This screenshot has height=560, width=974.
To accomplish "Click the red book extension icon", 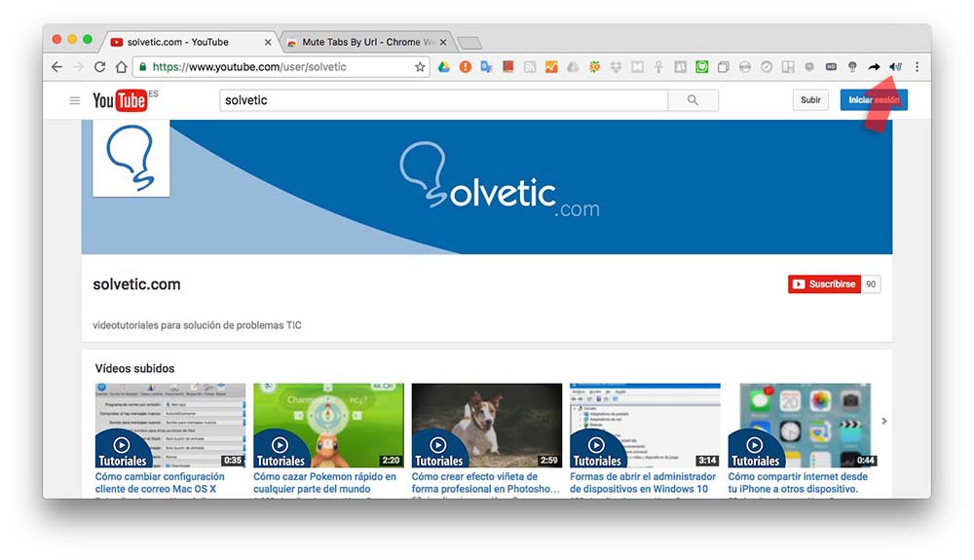I will 508,66.
